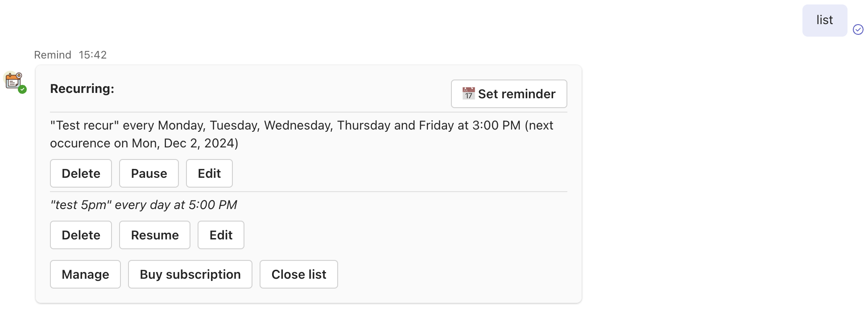Click the 15:42 message timestamp

(x=93, y=54)
